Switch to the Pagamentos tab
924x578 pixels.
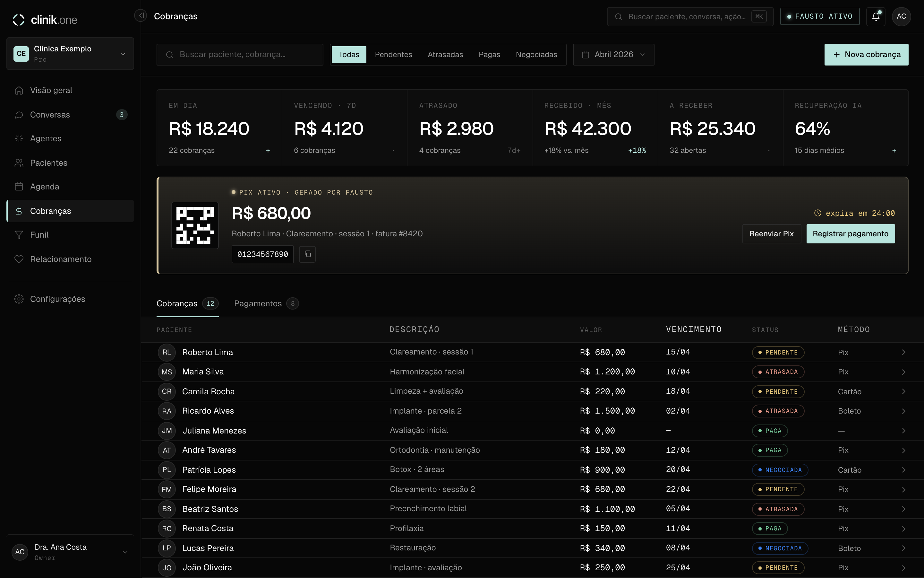coord(266,303)
